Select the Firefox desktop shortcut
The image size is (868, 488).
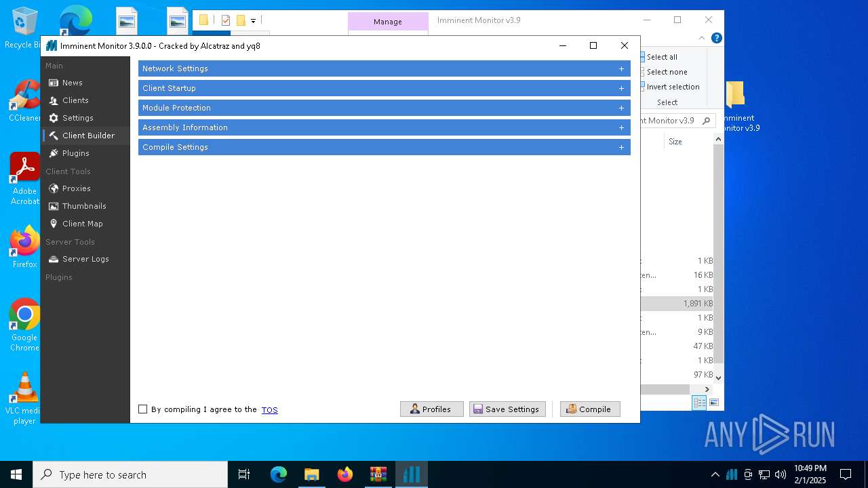click(24, 248)
